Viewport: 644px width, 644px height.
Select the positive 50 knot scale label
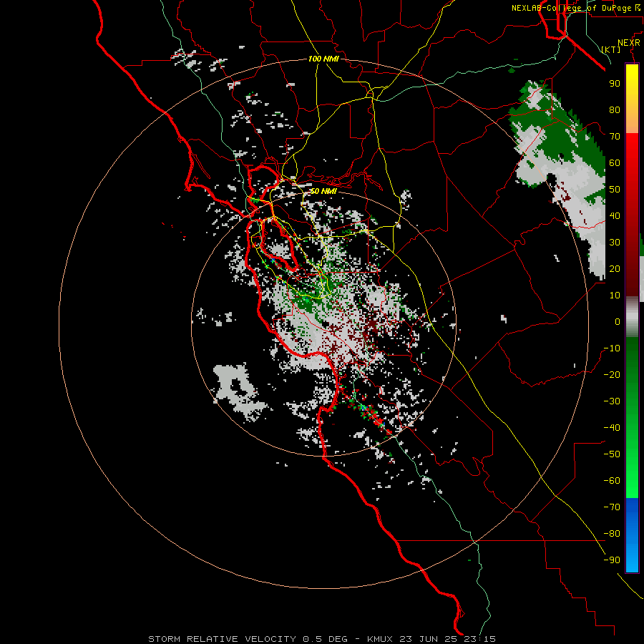coord(615,190)
